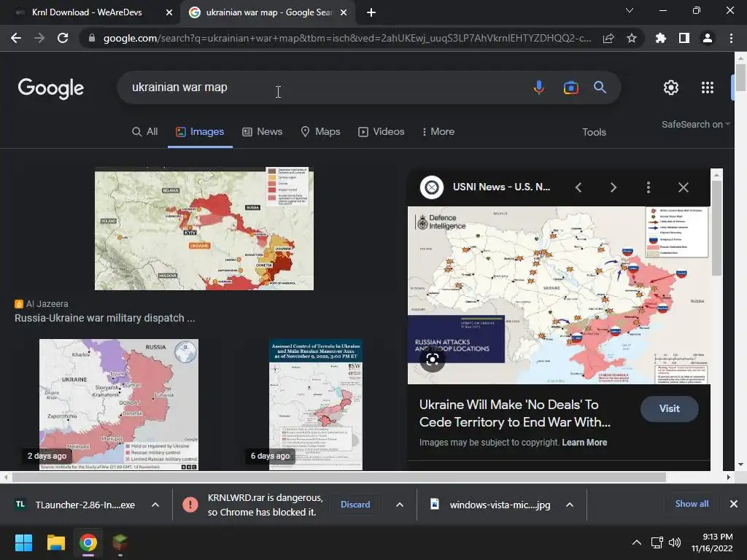Viewport: 747px width, 560px height.
Task: Click the dangerous download warning icon
Action: pos(190,505)
